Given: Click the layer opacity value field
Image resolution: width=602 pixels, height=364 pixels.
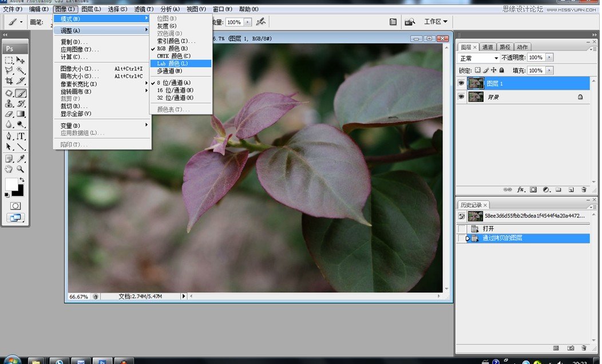Looking at the screenshot, I should 536,58.
